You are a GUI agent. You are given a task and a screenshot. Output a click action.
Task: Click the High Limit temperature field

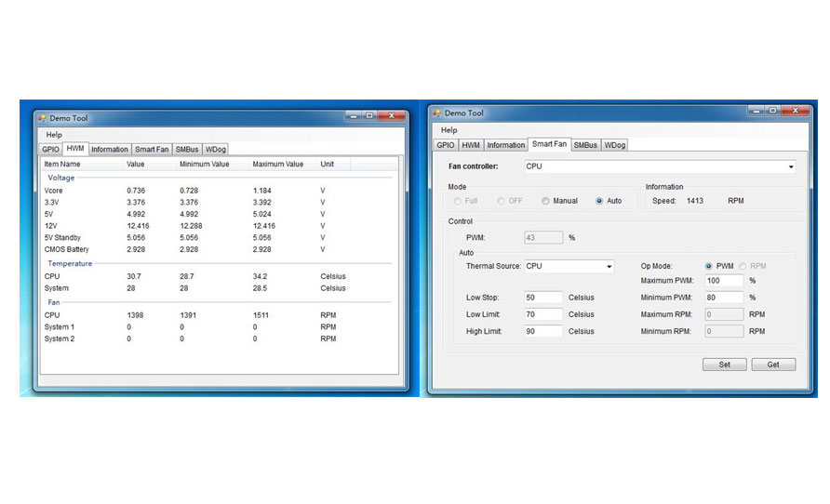(543, 331)
